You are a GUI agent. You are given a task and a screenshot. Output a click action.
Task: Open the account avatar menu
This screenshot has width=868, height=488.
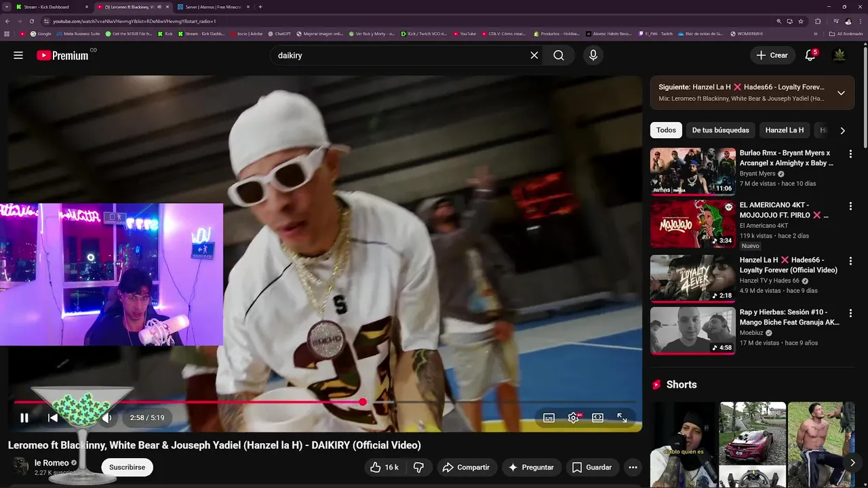coord(840,56)
